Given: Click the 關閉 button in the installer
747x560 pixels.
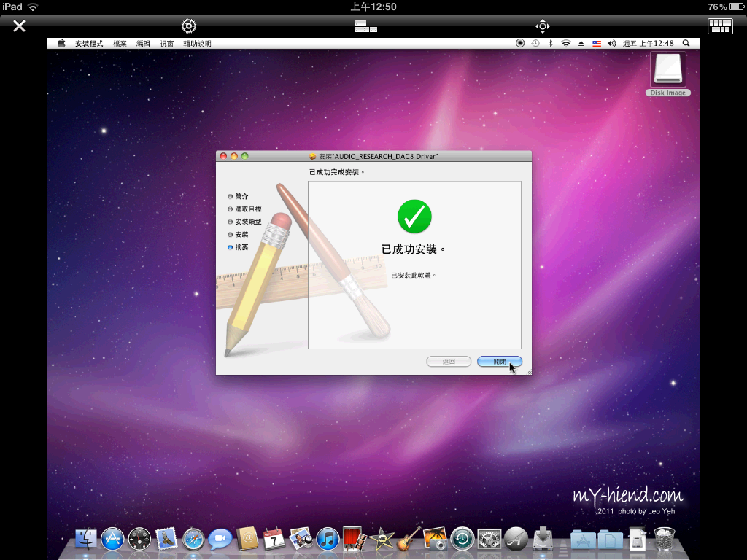Looking at the screenshot, I should [500, 362].
